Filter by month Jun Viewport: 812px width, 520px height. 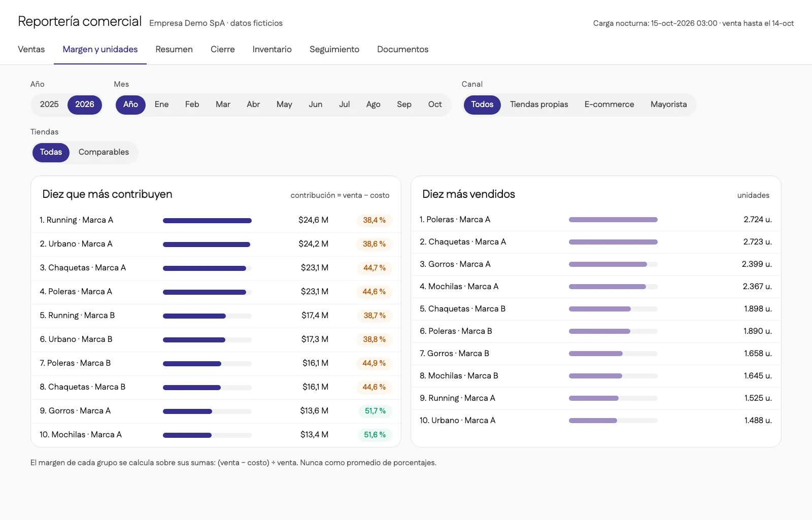click(x=316, y=105)
